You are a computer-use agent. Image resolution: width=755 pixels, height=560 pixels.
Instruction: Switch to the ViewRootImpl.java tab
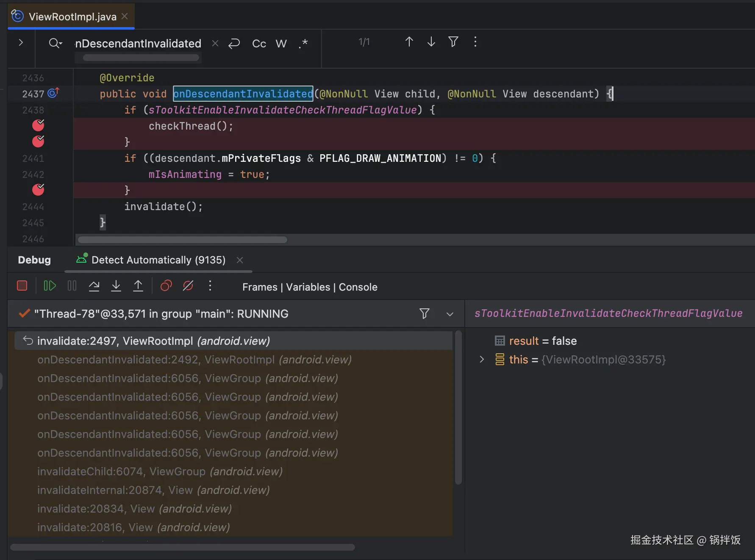click(x=72, y=17)
